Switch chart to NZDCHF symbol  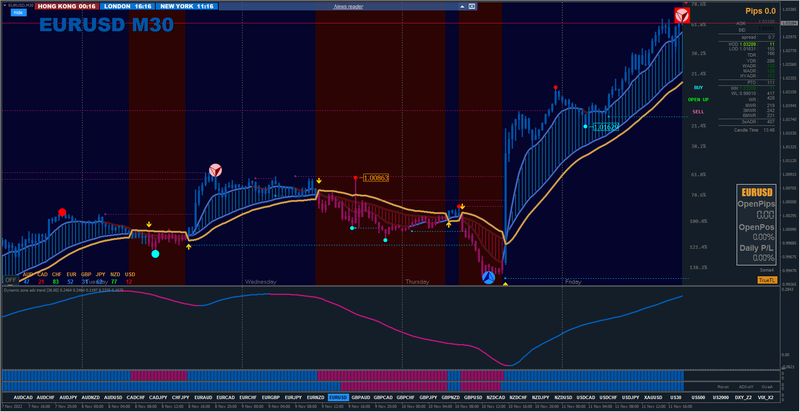pyautogui.click(x=518, y=397)
